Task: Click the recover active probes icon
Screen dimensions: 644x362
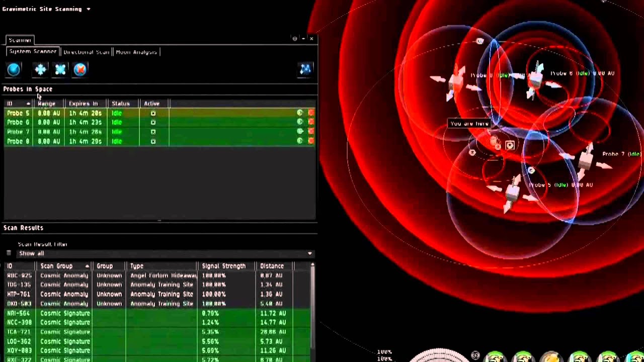Action: pos(40,69)
